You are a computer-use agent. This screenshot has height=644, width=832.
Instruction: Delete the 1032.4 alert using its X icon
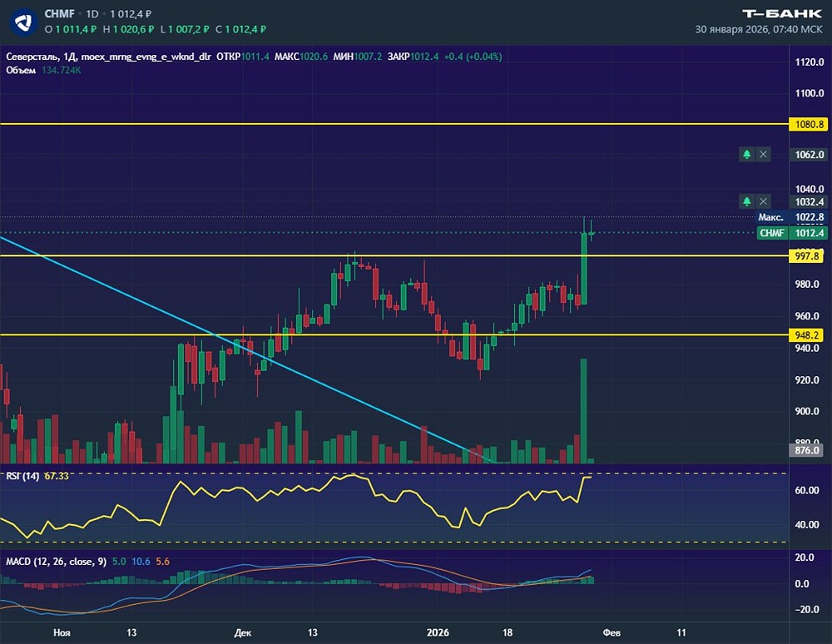(764, 201)
